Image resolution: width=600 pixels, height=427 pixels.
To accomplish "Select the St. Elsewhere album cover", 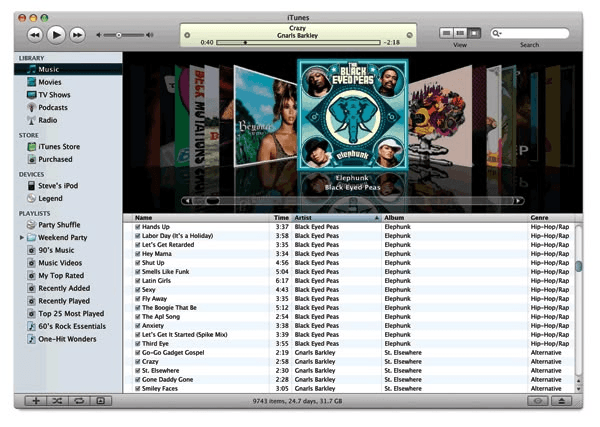I will coord(440,117).
